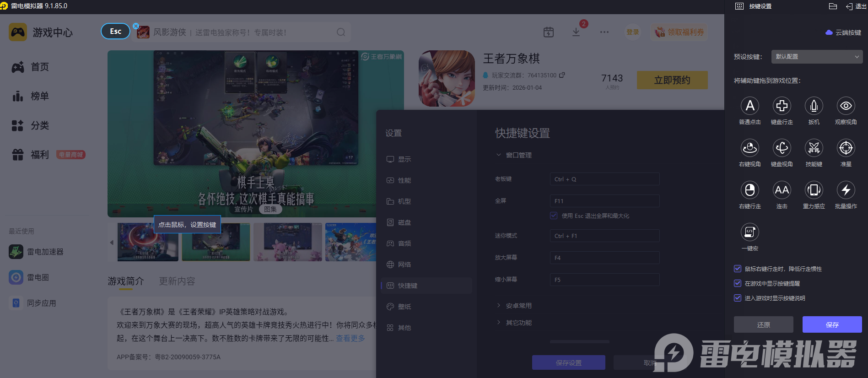Open the 云端按键 cloud keys
This screenshot has width=868, height=378.
tap(843, 32)
